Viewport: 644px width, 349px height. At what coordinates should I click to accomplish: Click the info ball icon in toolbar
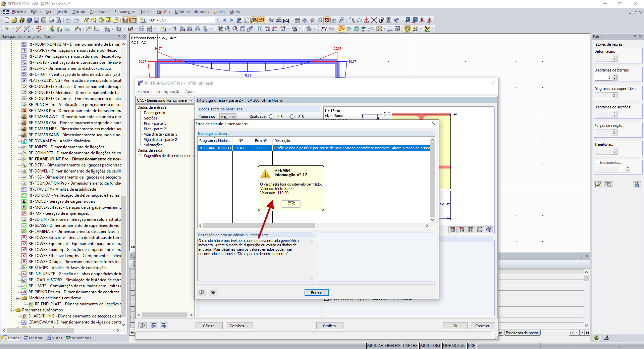[381, 20]
